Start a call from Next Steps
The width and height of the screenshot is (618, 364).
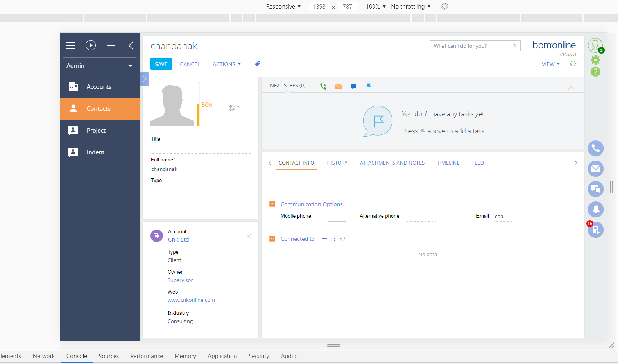pos(323,86)
